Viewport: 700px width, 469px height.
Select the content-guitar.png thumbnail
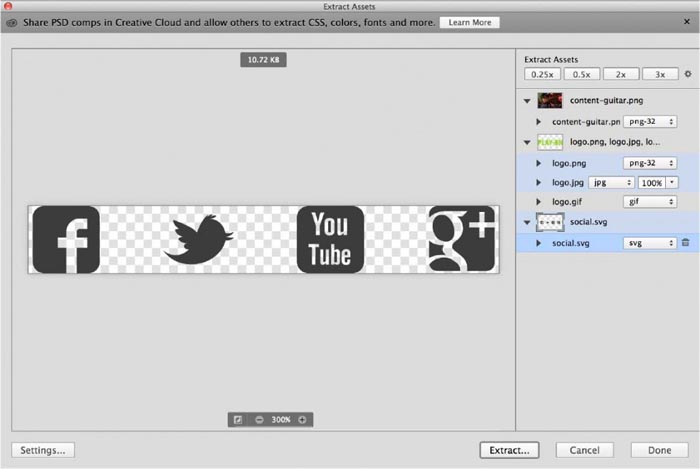click(550, 100)
